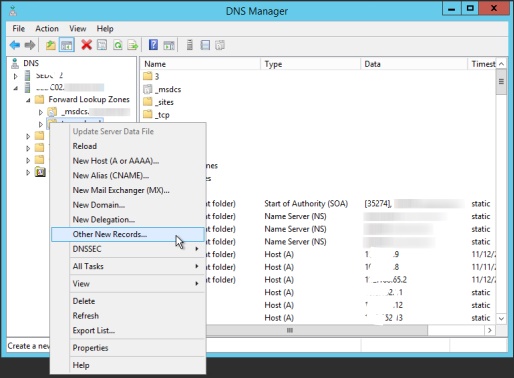Screen dimensions: 514x378
Task: Toggle the Show/Hide Console Tree icon
Action: coord(66,45)
